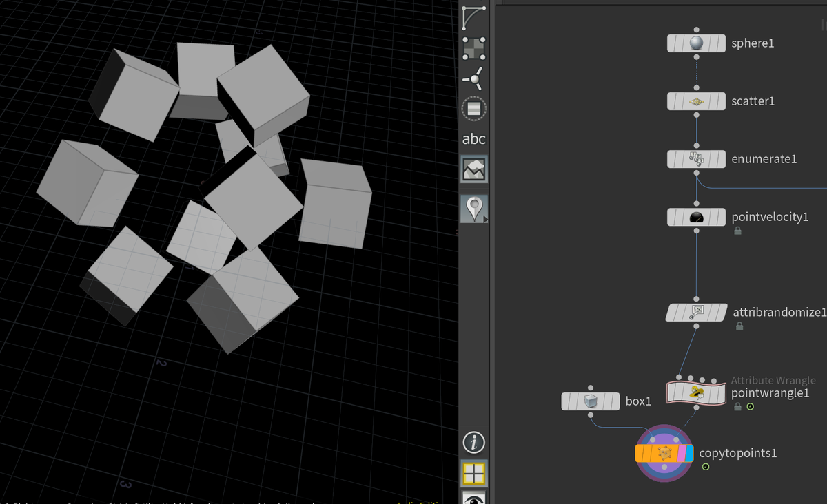The height and width of the screenshot is (504, 827).
Task: Click the output connector below sphere1
Action: coord(696,57)
